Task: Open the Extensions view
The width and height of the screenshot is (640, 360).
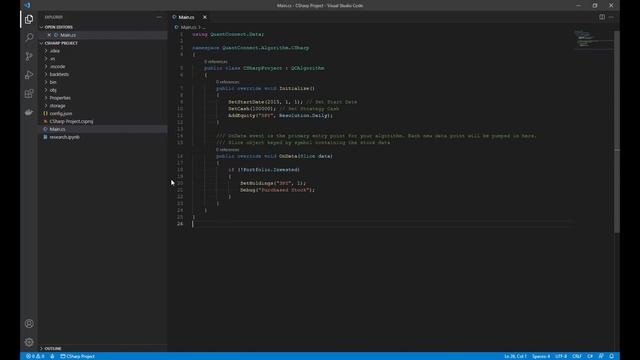Action: [29, 93]
